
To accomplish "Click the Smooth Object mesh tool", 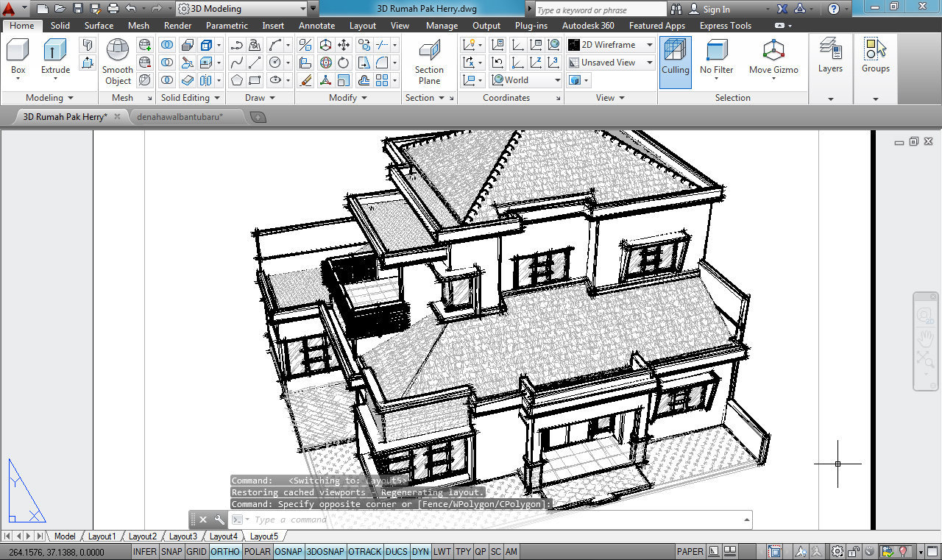I will [117, 61].
